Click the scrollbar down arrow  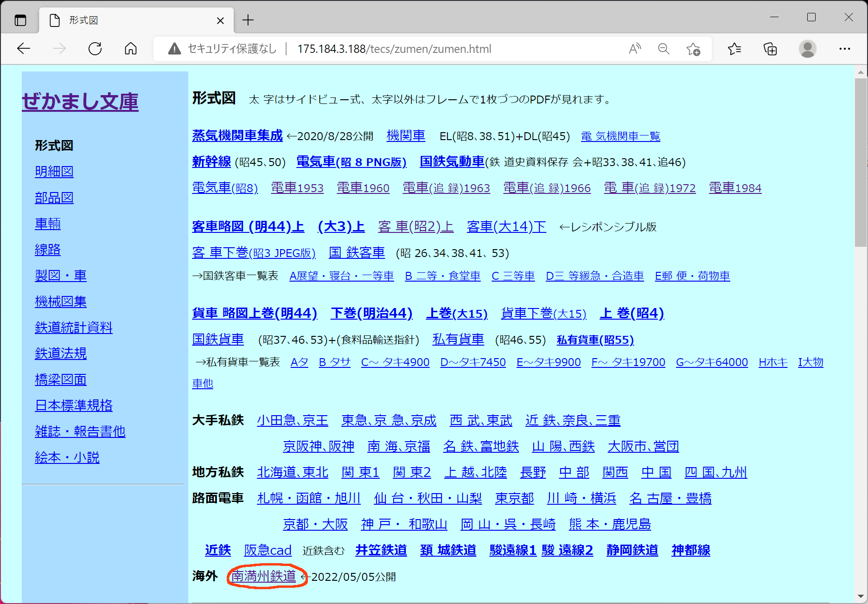click(861, 597)
